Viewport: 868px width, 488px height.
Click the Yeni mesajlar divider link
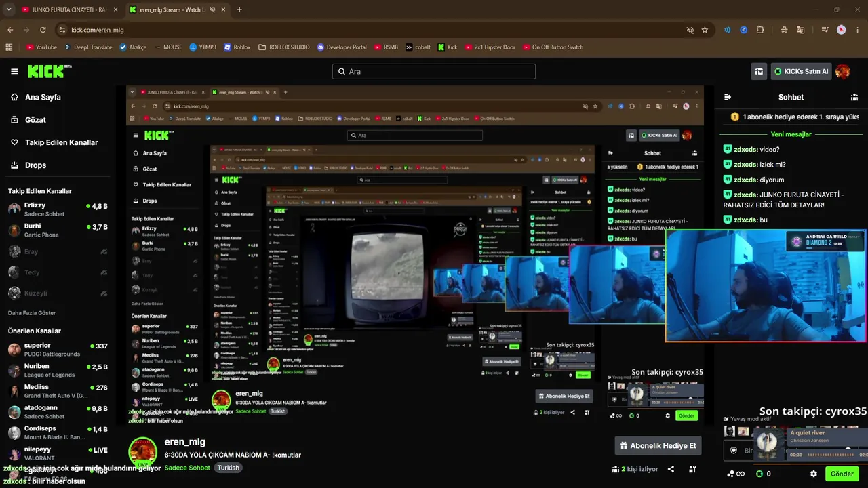click(791, 134)
